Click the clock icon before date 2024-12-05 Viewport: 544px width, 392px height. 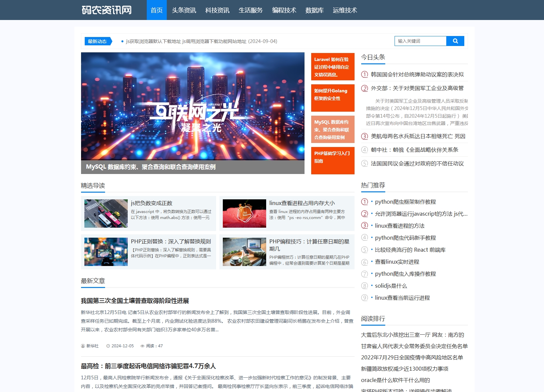pyautogui.click(x=107, y=346)
